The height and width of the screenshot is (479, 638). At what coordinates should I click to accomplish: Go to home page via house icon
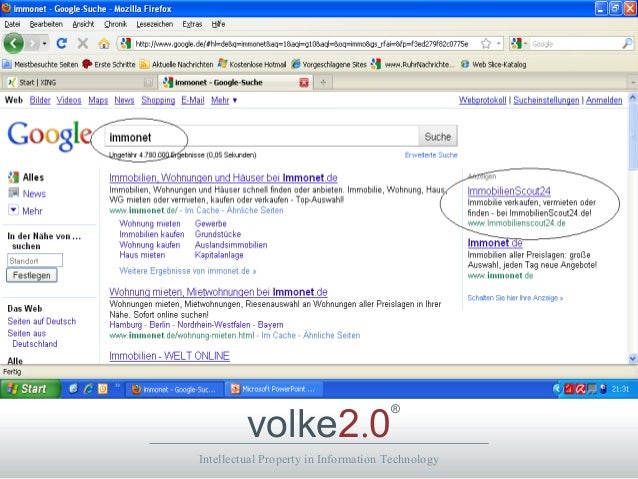point(104,43)
